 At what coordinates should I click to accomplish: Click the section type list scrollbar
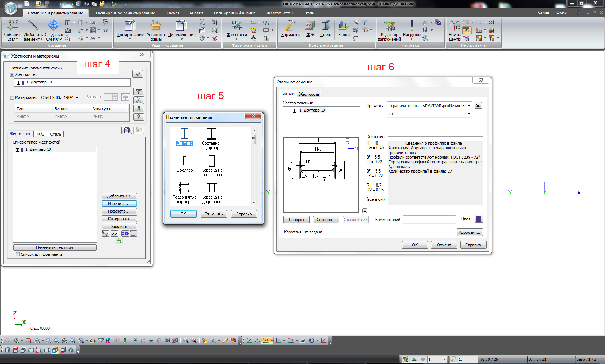(254, 166)
